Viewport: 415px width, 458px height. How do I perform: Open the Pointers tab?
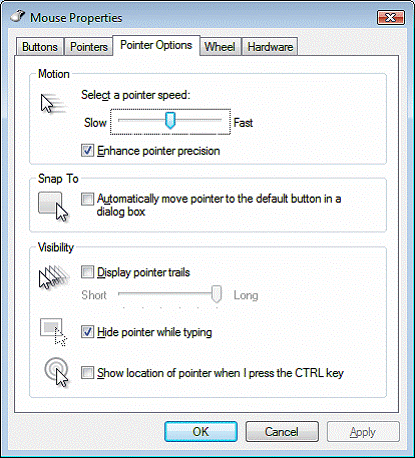pos(89,47)
